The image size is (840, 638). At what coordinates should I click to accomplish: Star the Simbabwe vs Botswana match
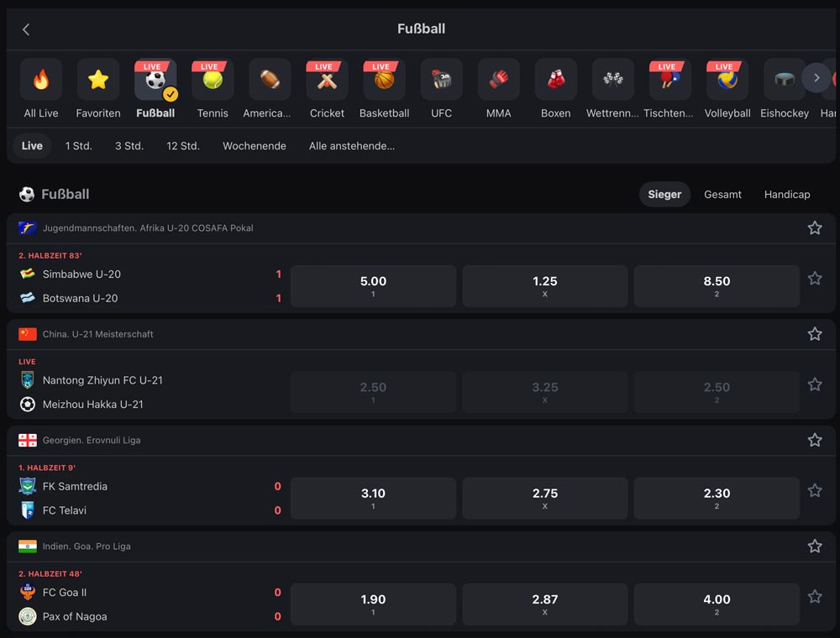tap(814, 278)
